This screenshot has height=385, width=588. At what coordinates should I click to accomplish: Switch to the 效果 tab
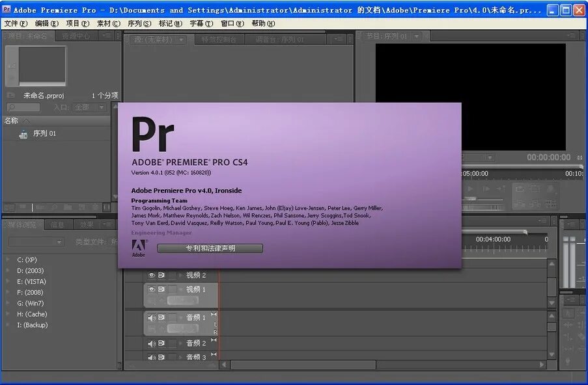pos(86,225)
